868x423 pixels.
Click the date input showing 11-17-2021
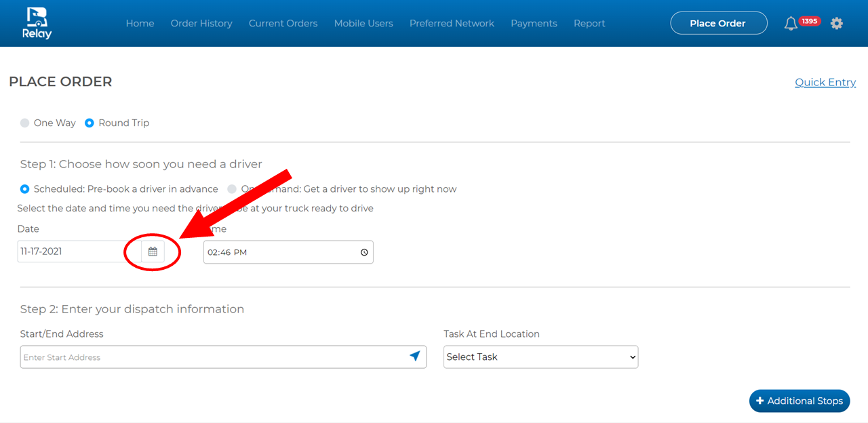pyautogui.click(x=79, y=251)
